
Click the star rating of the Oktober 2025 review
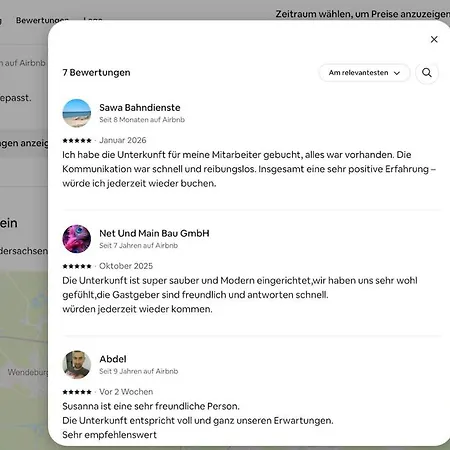(77, 266)
